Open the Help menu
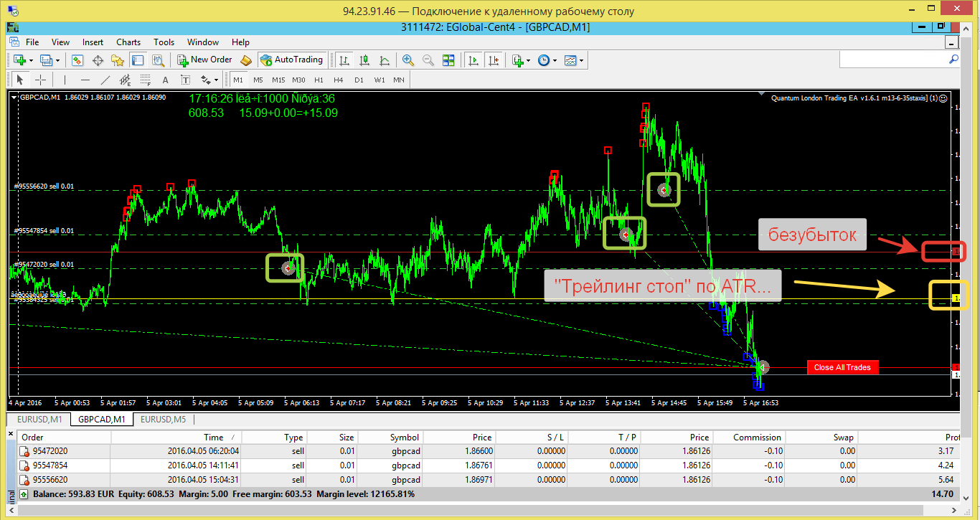Image resolution: width=980 pixels, height=520 pixels. (x=240, y=42)
